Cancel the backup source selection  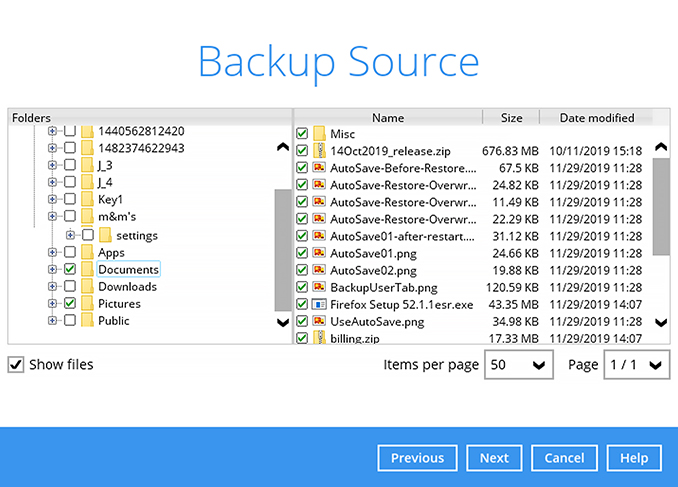click(564, 458)
